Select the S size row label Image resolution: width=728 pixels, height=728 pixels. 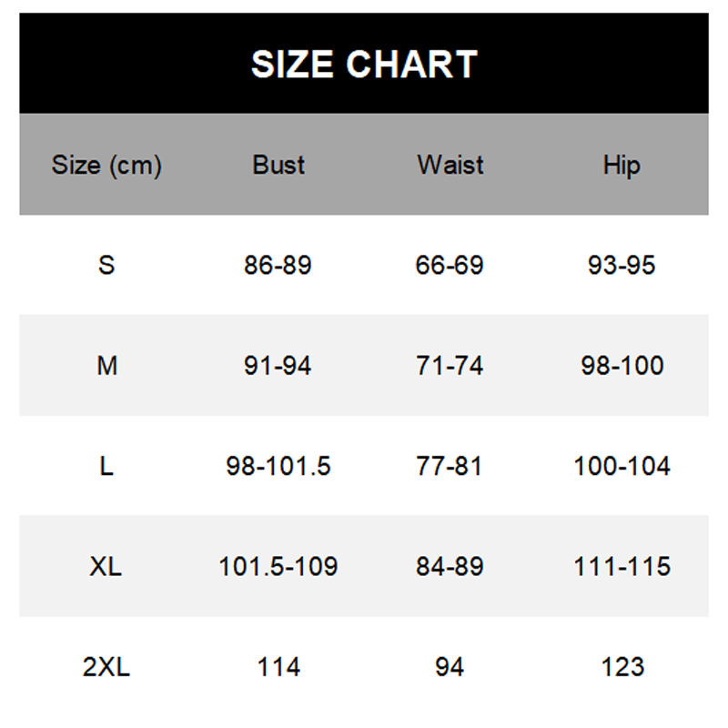(106, 266)
